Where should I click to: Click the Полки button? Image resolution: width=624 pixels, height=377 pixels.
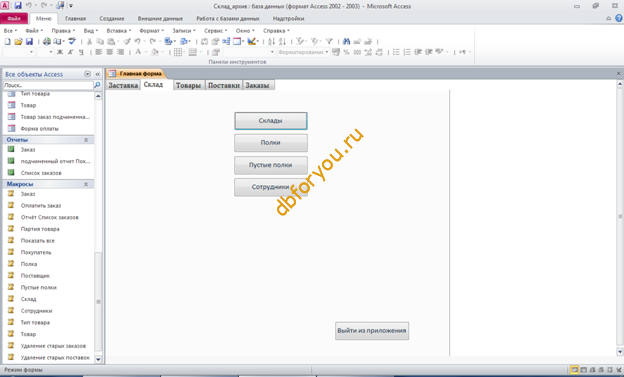click(x=271, y=143)
